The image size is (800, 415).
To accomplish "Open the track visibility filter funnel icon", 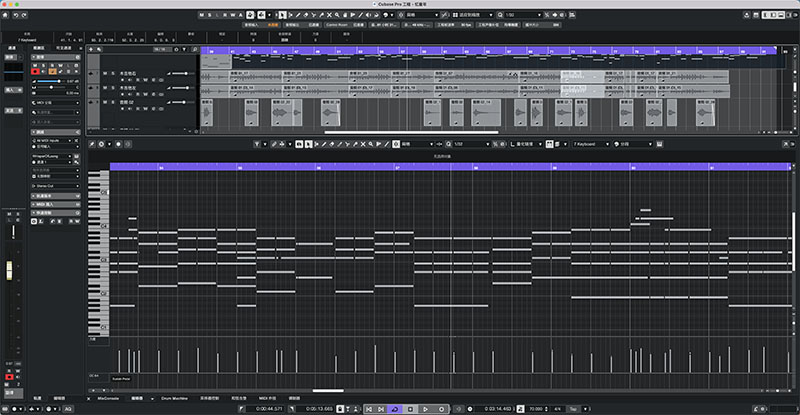I will [x=184, y=50].
